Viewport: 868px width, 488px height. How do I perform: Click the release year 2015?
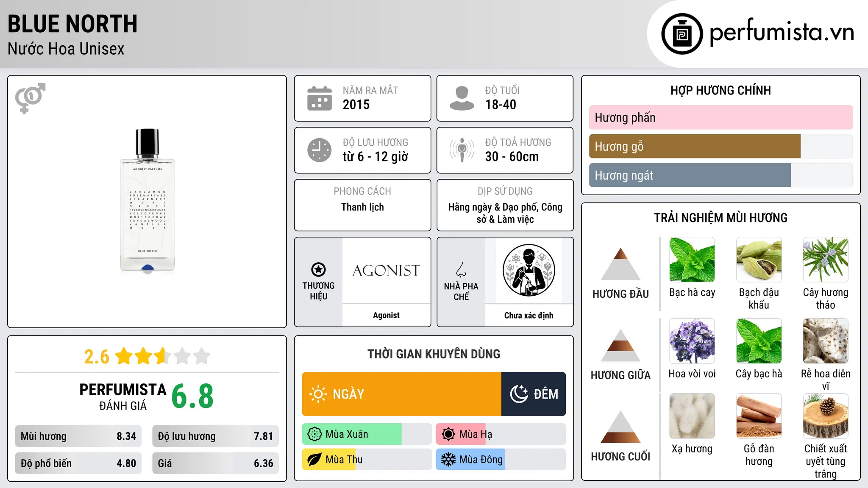point(356,105)
